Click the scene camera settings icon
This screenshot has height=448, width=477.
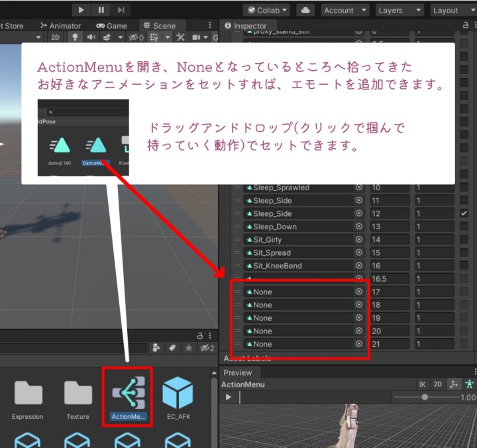pos(196,37)
